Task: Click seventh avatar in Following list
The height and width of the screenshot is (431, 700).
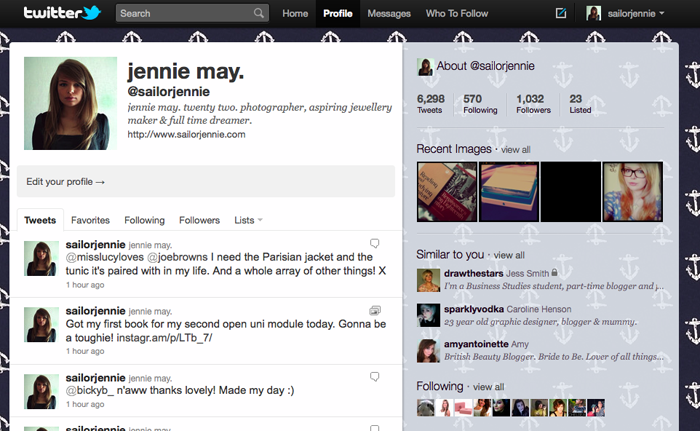Action: coord(539,408)
